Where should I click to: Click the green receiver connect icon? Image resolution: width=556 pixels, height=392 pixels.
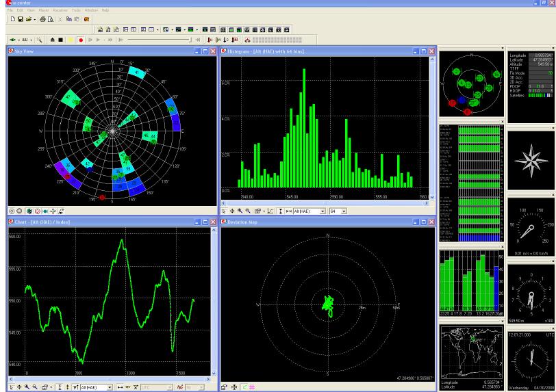pos(13,40)
